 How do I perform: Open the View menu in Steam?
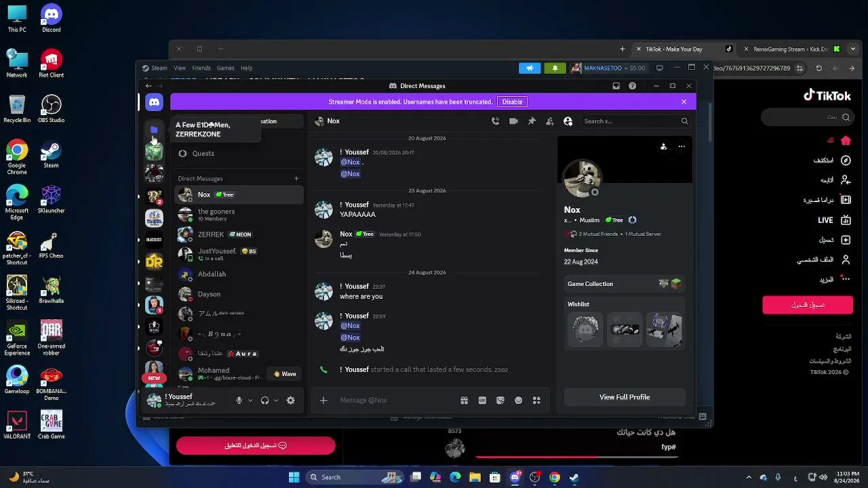point(180,68)
